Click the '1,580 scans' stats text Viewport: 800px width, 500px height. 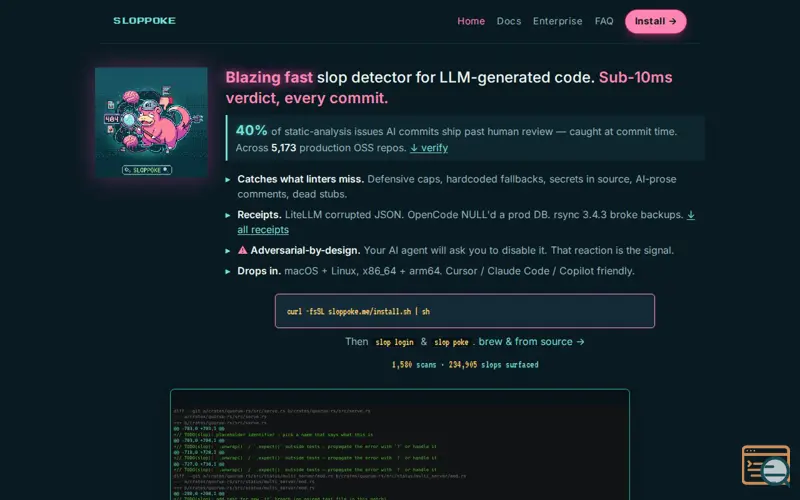pos(414,365)
